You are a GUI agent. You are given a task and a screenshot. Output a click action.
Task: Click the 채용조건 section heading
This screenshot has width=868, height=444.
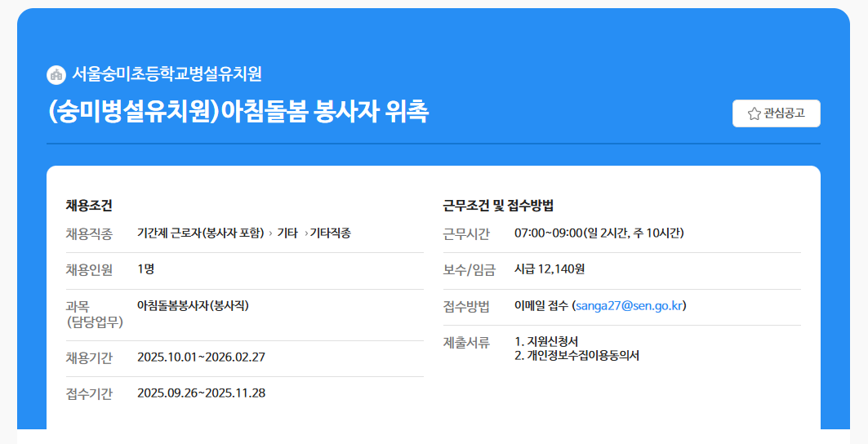pyautogui.click(x=89, y=205)
